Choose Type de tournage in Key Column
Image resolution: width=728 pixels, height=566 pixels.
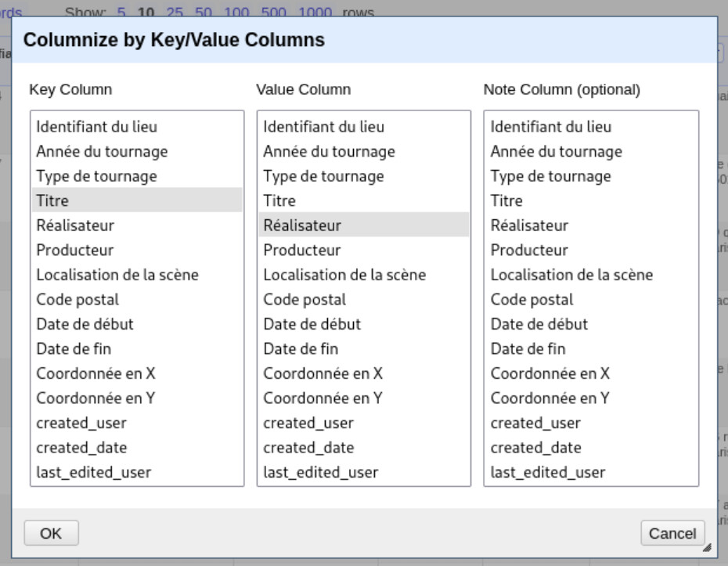coord(96,176)
